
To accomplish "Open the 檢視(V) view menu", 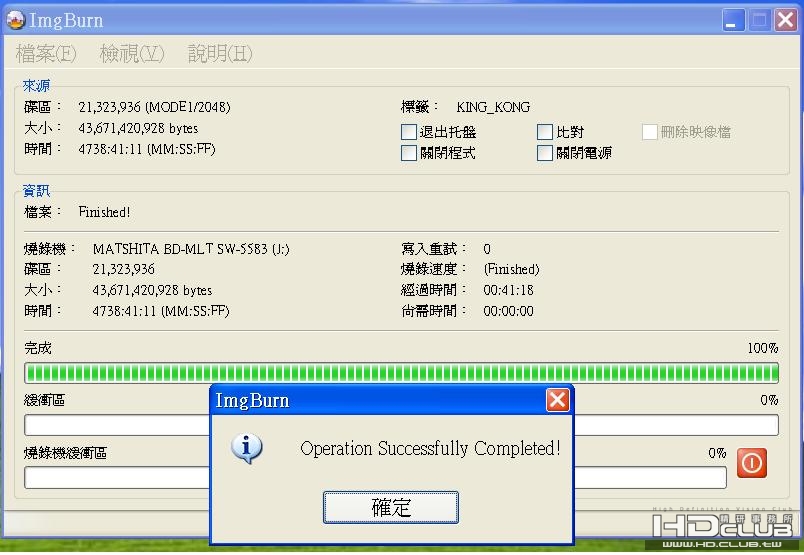I will (x=132, y=53).
